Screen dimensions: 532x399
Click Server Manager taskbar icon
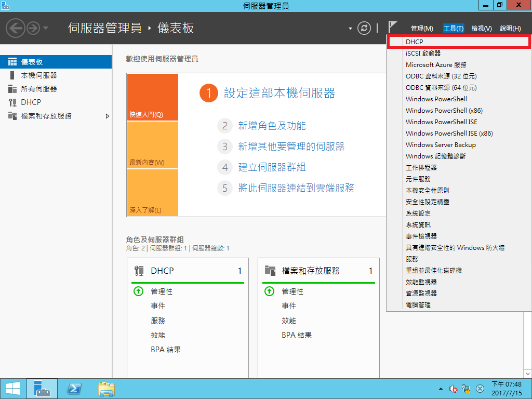[x=42, y=389]
